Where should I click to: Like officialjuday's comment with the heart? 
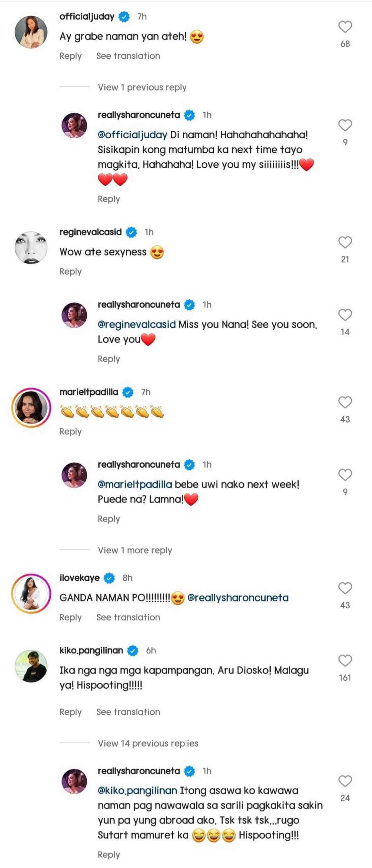pyautogui.click(x=345, y=27)
